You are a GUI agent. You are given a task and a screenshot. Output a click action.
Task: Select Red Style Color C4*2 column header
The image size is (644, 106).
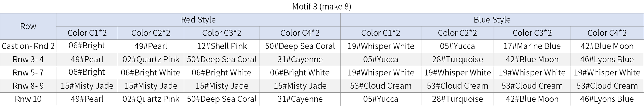[x=300, y=33]
